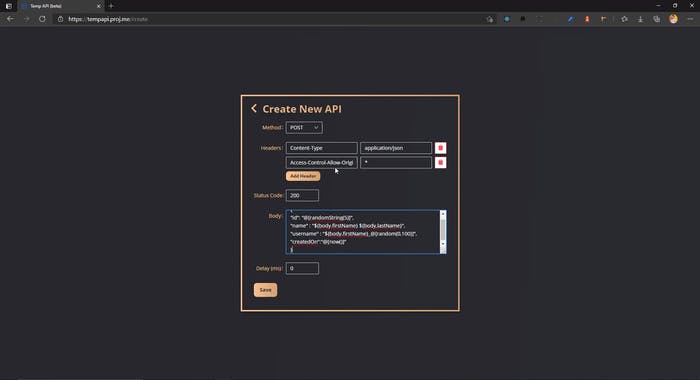Screen dimensions: 700x380
Task: Click the orange extension icon in toolbar
Action: [x=604, y=19]
